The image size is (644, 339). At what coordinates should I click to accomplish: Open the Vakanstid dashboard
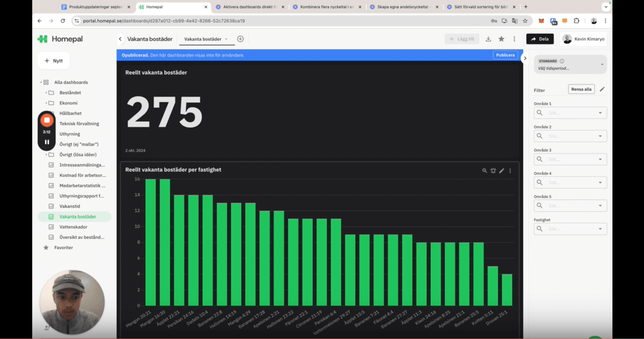click(x=70, y=206)
